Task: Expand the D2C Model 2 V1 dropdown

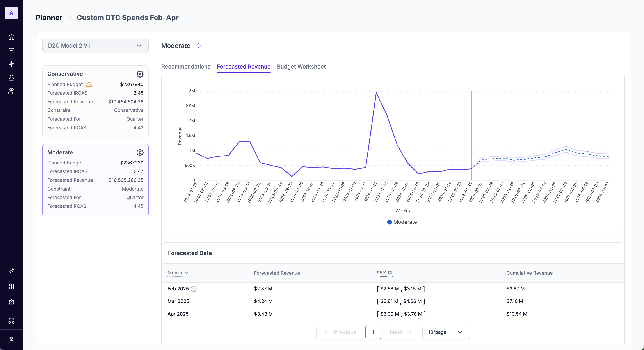Action: click(95, 46)
